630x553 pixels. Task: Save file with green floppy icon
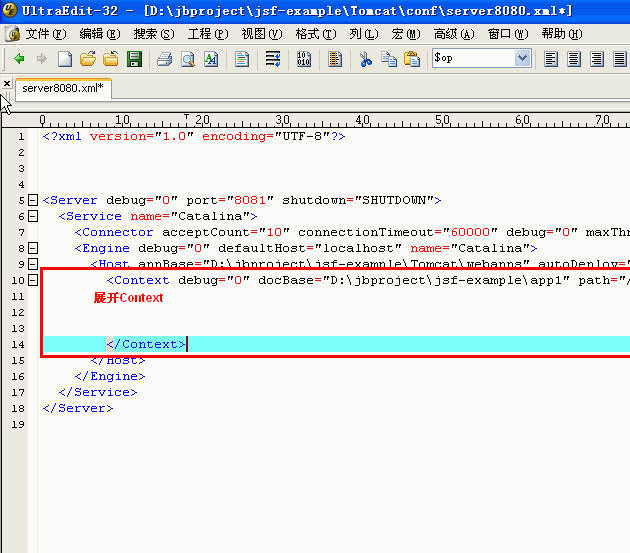click(134, 59)
